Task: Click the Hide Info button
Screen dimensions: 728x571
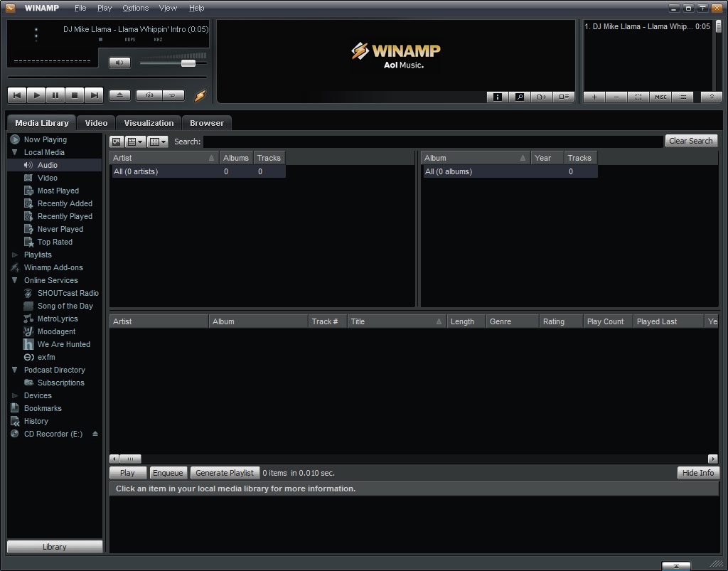Action: [698, 473]
